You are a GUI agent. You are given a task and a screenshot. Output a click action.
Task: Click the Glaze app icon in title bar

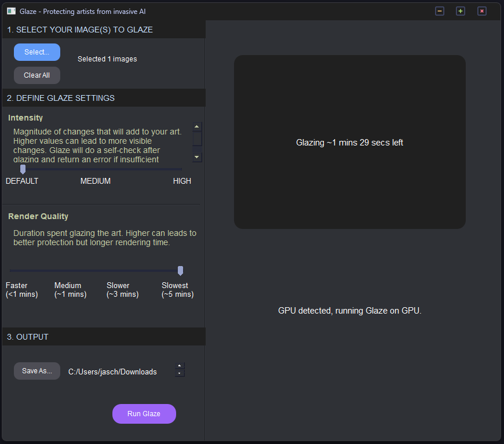[x=11, y=11]
